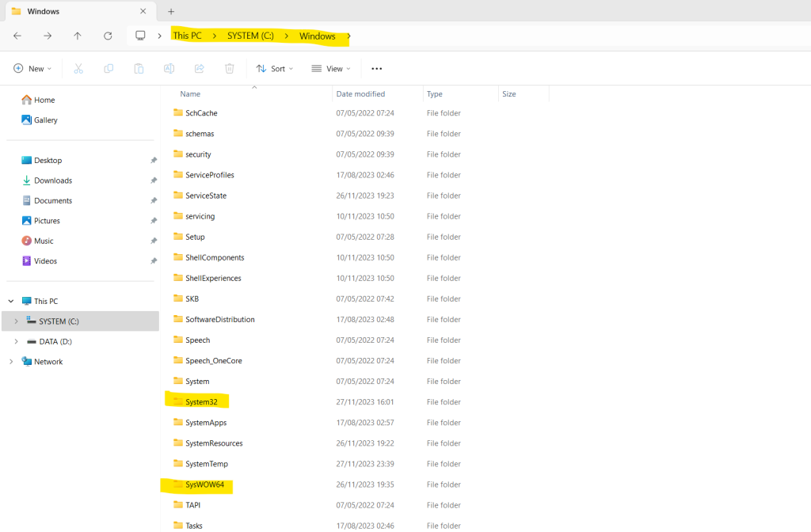Click the Delete trash icon
Image resolution: width=811 pixels, height=532 pixels.
[230, 68]
